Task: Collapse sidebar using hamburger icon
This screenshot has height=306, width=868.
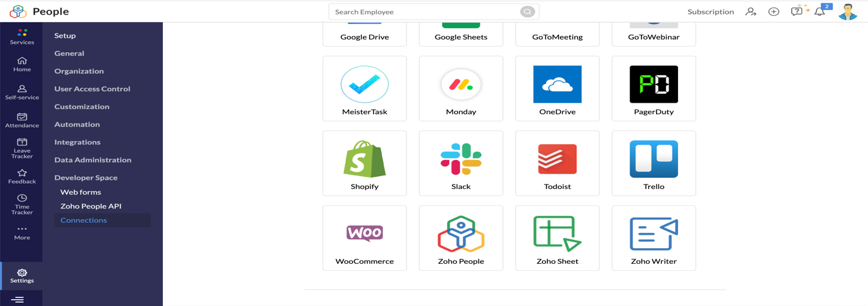Action: 18,299
